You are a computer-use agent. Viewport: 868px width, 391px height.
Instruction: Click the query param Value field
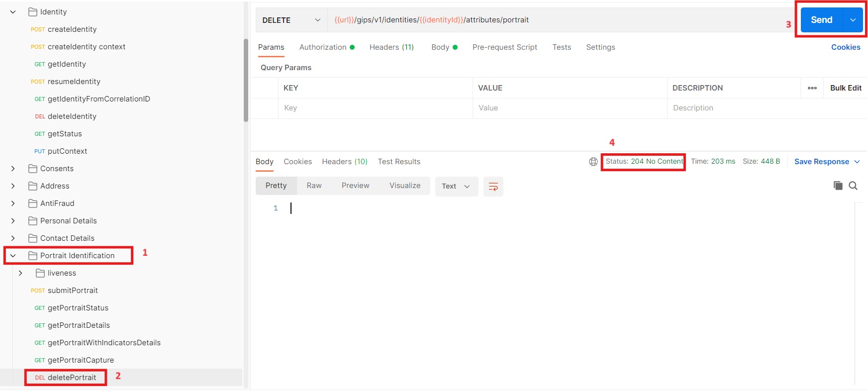click(x=570, y=108)
